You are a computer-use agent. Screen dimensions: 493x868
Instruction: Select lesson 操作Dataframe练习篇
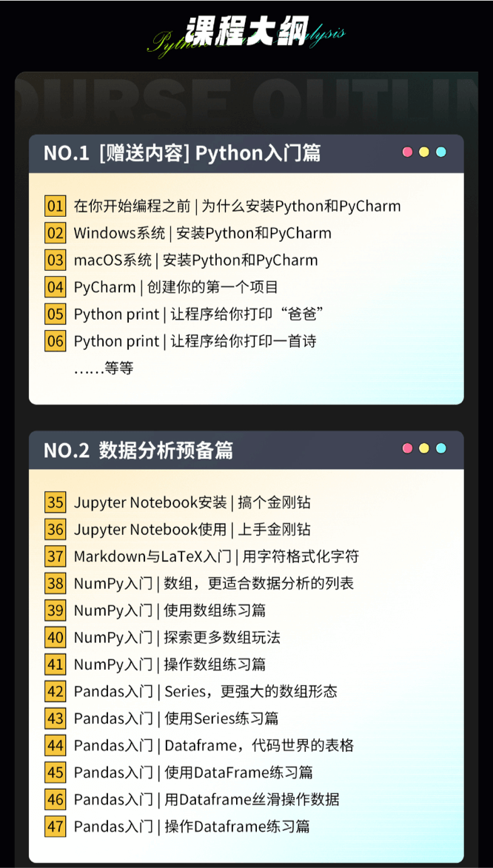[x=192, y=827]
